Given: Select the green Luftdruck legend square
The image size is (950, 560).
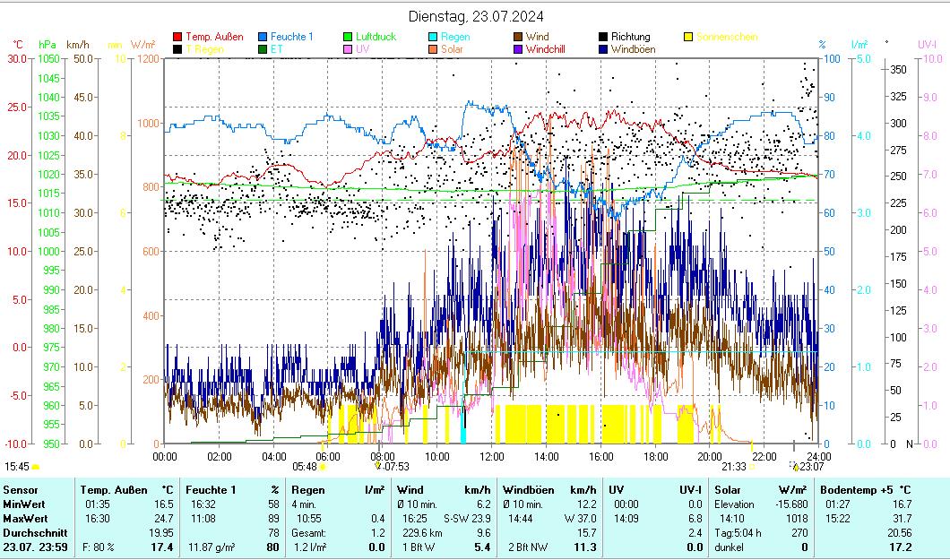Looking at the screenshot, I should tap(349, 37).
